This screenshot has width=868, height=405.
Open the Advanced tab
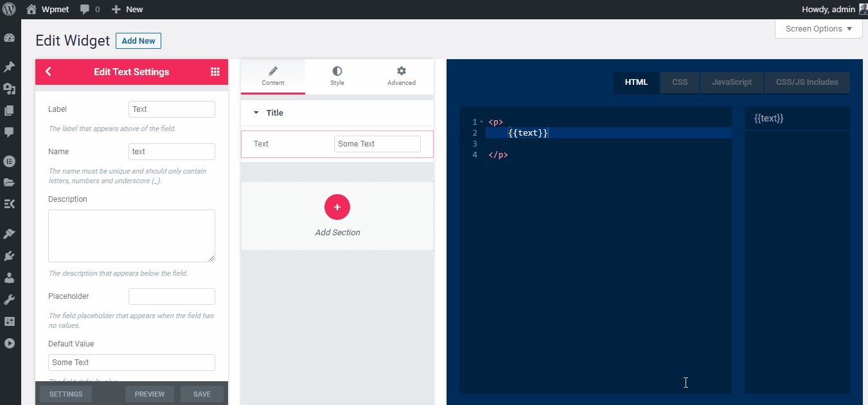(x=402, y=76)
